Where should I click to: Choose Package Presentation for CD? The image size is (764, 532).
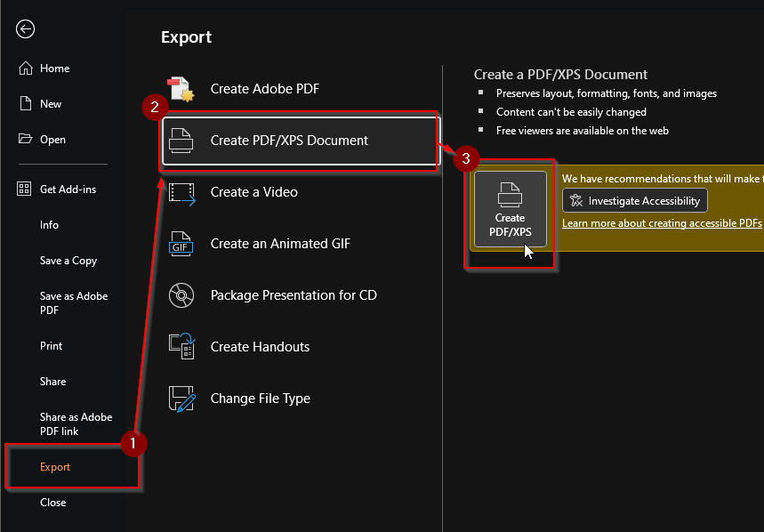(182, 294)
